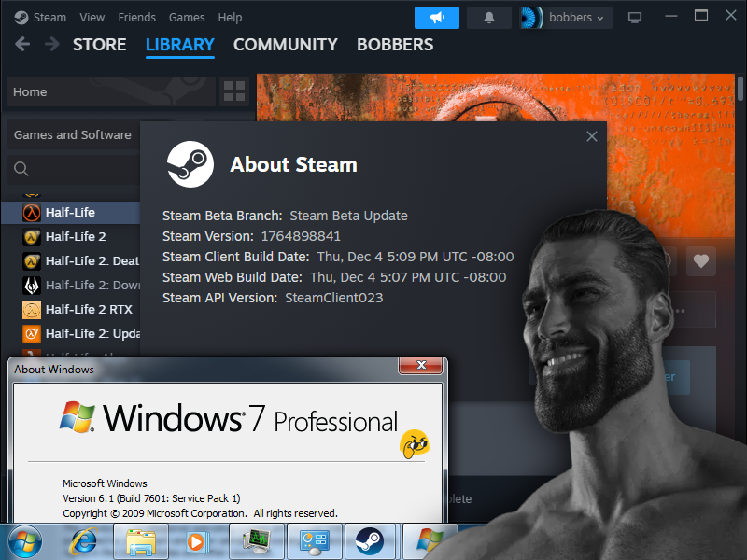
Task: Open announcements via the blue megaphone icon
Action: pos(436,17)
